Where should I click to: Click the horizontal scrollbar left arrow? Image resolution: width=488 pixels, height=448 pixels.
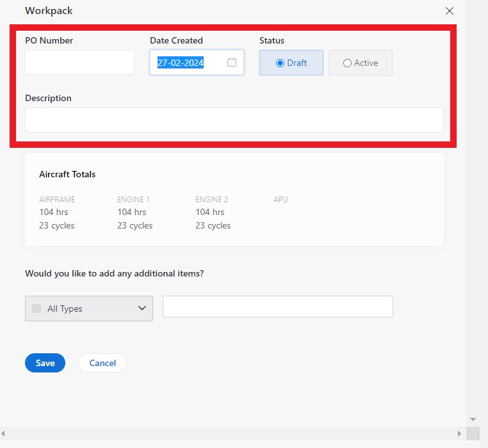point(3,433)
